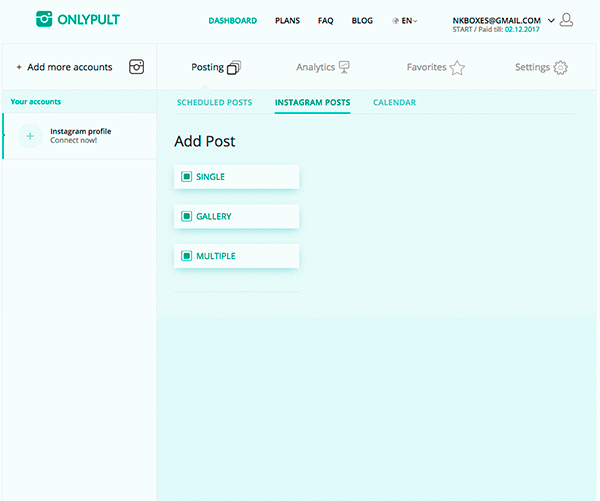Go to the PLANS page
This screenshot has height=501, width=600.
click(287, 21)
